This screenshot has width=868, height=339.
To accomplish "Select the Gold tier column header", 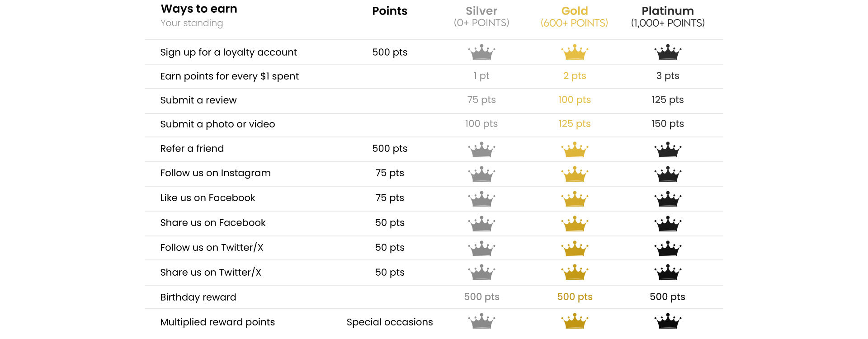I will point(575,17).
